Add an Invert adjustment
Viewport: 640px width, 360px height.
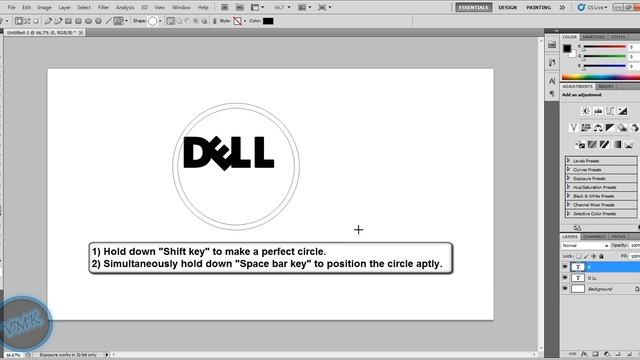(x=580, y=144)
